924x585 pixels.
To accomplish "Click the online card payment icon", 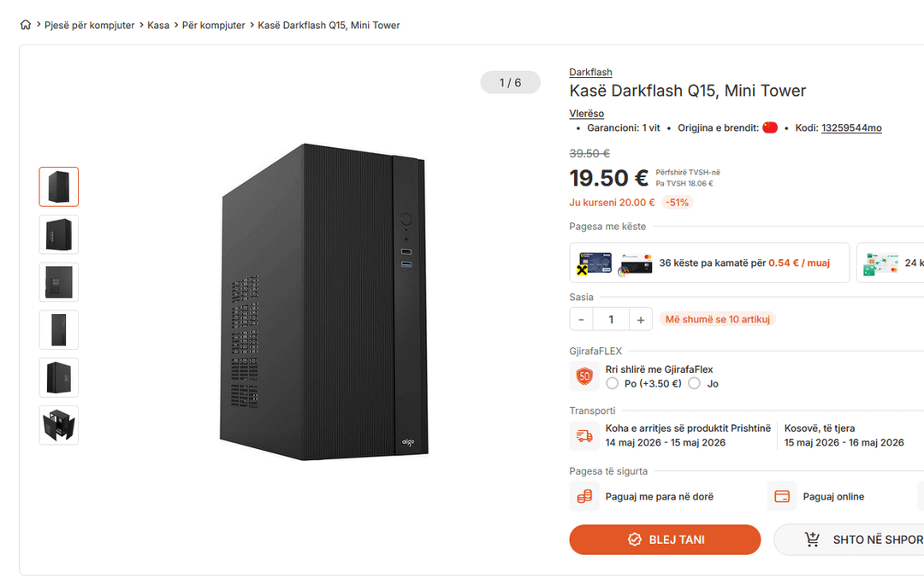I will point(782,496).
